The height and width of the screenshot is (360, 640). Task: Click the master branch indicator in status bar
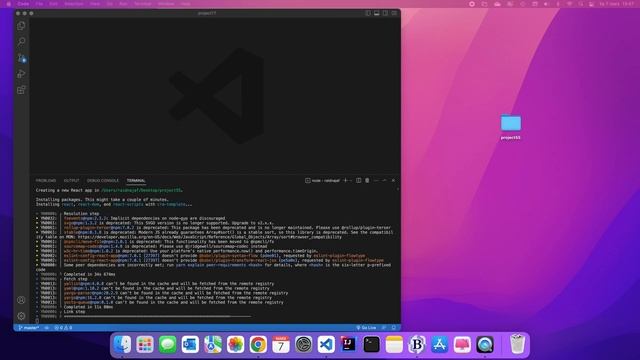pos(29,328)
